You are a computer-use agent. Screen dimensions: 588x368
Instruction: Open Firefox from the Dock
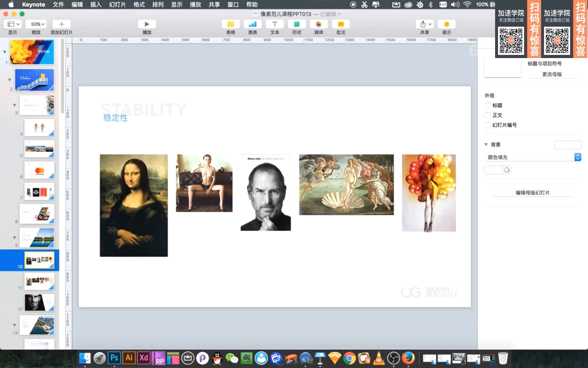click(408, 358)
